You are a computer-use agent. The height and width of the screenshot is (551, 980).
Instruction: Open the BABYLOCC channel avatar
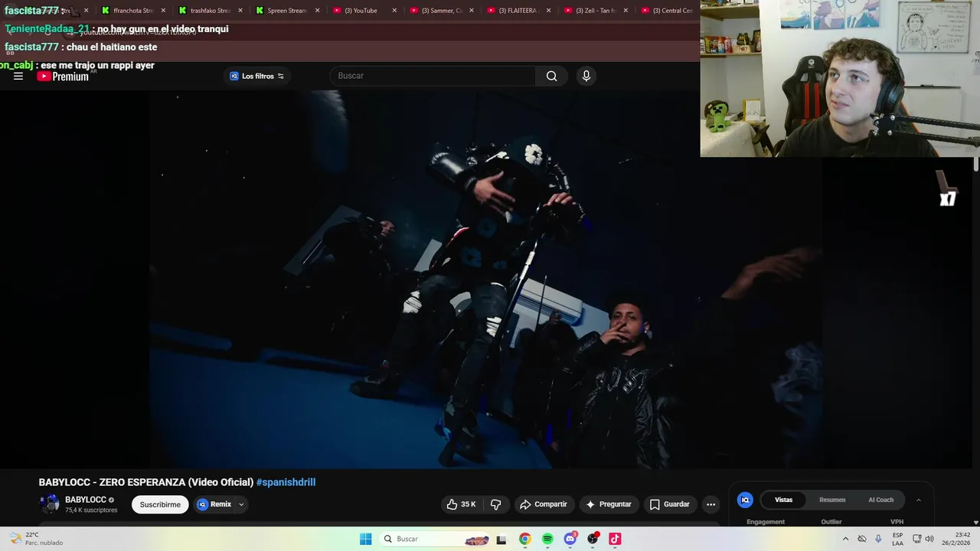click(50, 504)
